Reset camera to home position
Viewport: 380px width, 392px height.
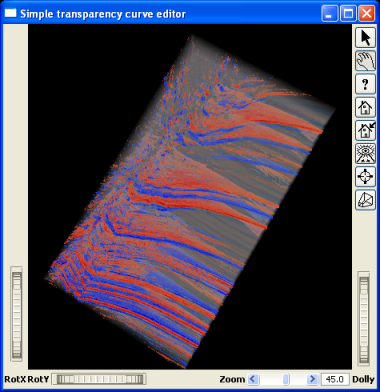click(x=366, y=107)
